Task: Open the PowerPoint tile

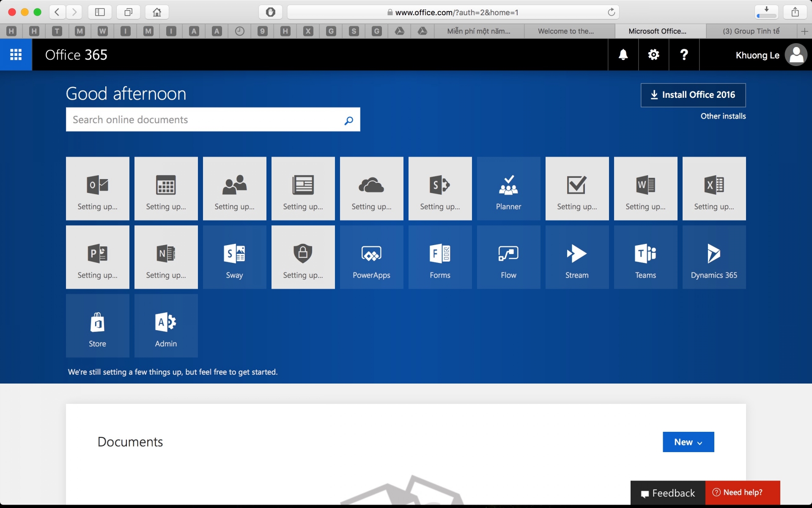Action: click(98, 257)
